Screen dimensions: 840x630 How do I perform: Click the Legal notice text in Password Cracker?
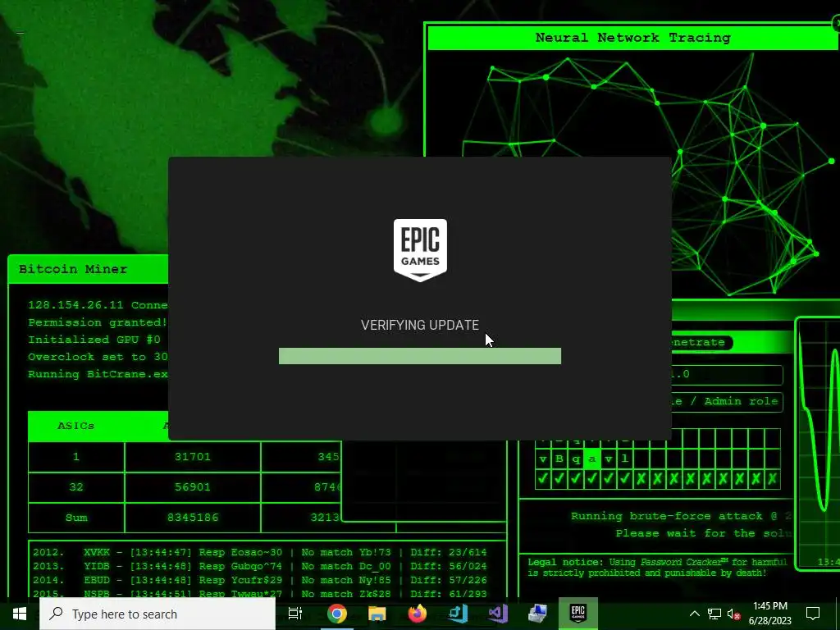(657, 568)
